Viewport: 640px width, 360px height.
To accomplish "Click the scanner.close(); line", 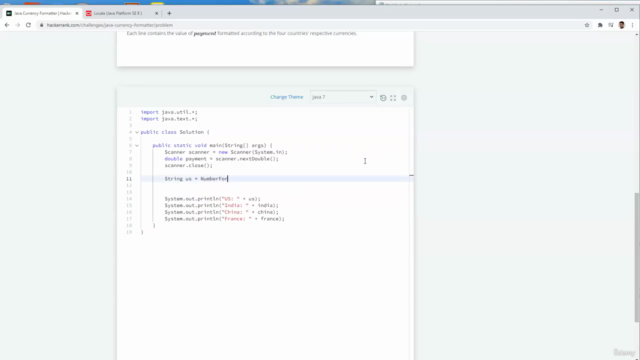I will pyautogui.click(x=189, y=165).
